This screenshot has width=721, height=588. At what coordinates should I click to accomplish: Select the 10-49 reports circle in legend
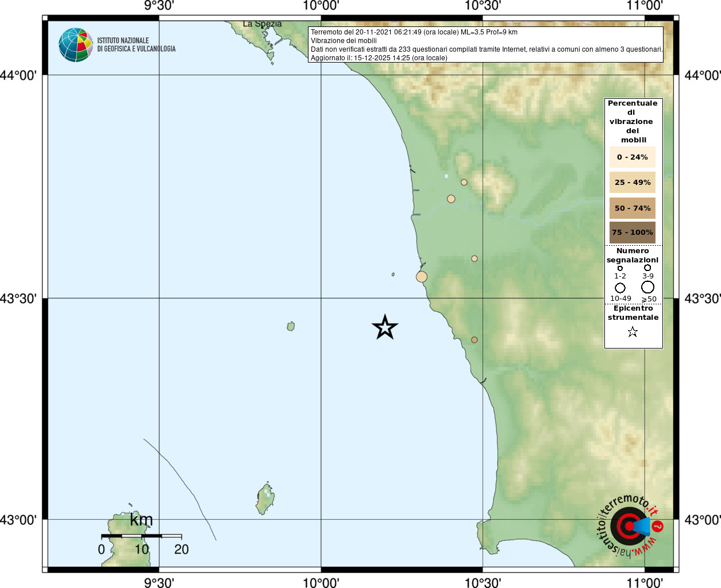pos(620,288)
